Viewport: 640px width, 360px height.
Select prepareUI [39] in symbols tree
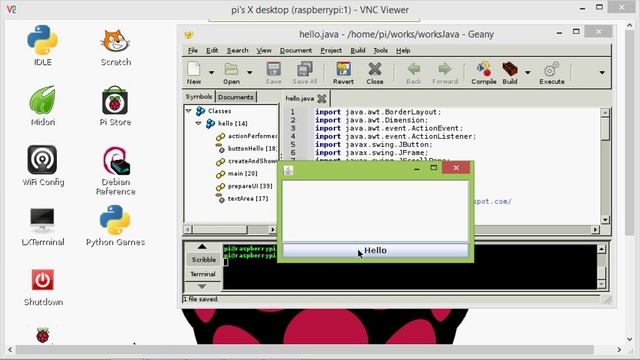pos(244,186)
